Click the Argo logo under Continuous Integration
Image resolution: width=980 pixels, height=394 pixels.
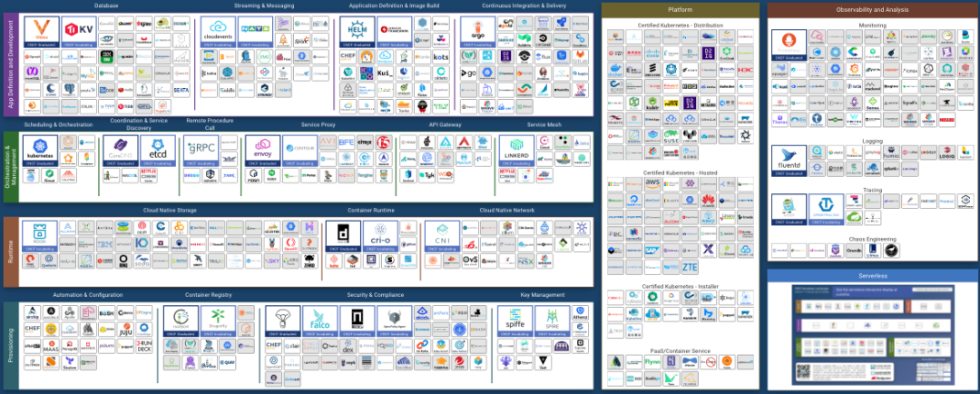(477, 31)
